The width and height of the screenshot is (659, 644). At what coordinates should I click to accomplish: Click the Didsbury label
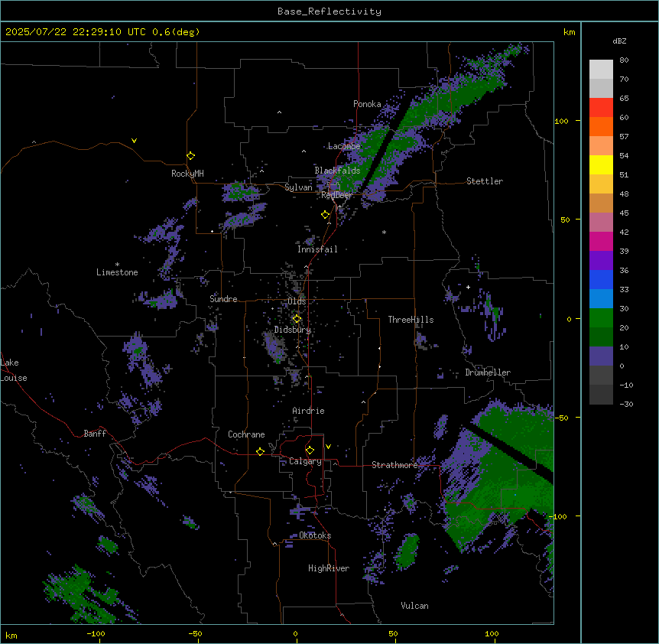tap(293, 330)
